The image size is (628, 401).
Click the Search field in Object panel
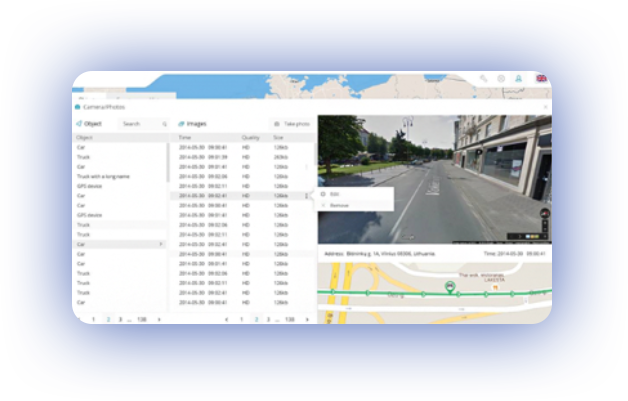137,124
